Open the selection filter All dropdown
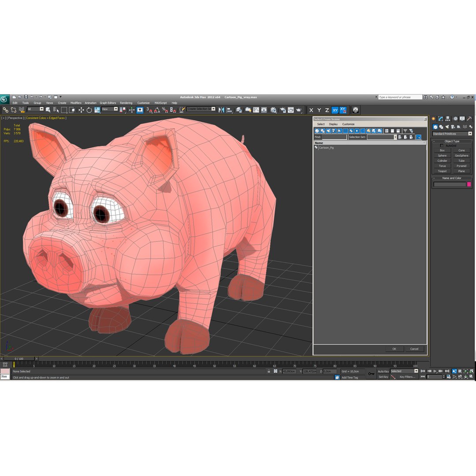Image resolution: width=476 pixels, height=476 pixels. (36, 109)
